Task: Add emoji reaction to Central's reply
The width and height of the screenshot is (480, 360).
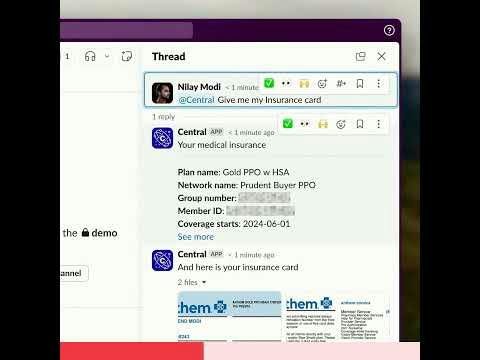Action: coord(341,124)
